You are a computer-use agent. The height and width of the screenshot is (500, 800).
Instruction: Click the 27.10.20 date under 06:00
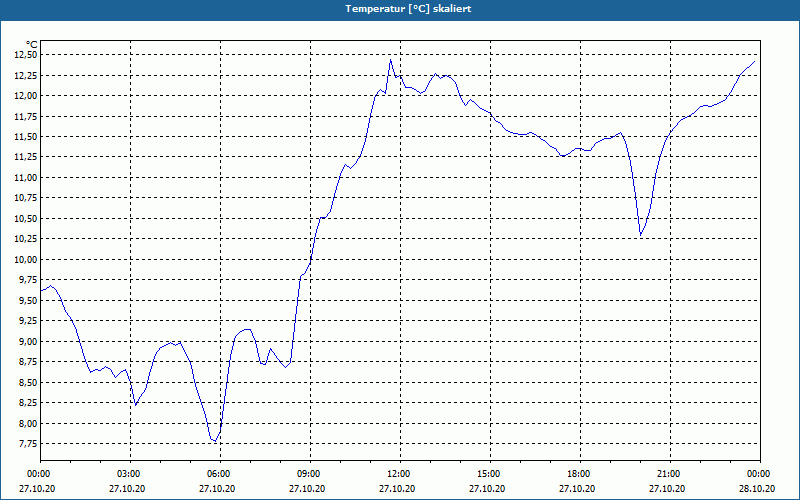tap(217, 488)
